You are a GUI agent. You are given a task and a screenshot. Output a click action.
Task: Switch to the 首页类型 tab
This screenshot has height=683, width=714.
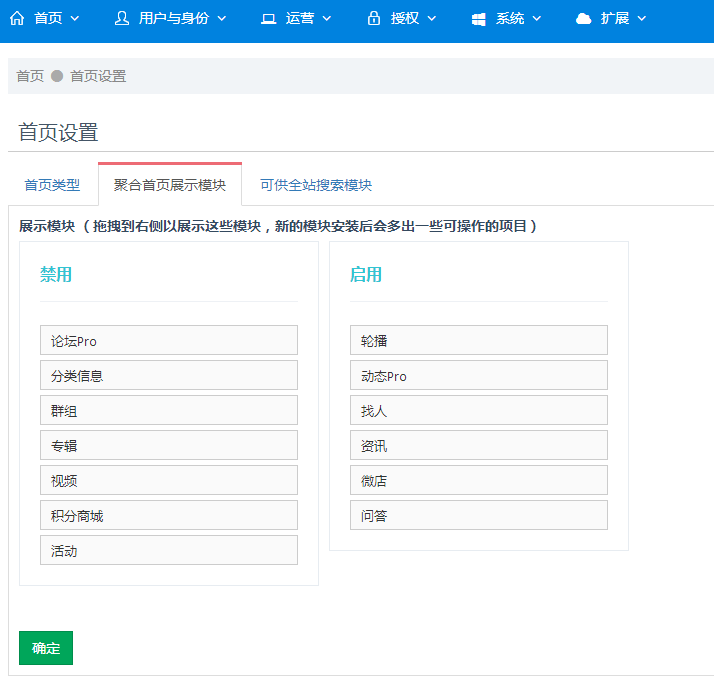pyautogui.click(x=52, y=185)
